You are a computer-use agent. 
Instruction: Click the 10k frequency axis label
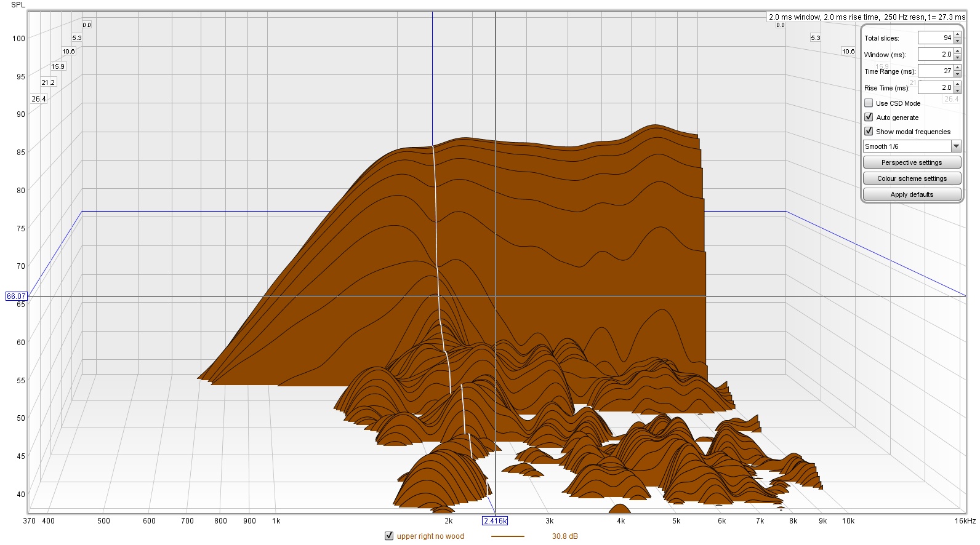pos(848,521)
